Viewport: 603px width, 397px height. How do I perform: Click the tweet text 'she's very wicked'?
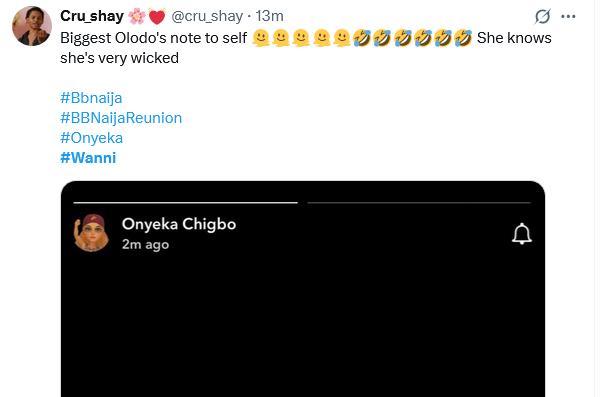coord(119,58)
